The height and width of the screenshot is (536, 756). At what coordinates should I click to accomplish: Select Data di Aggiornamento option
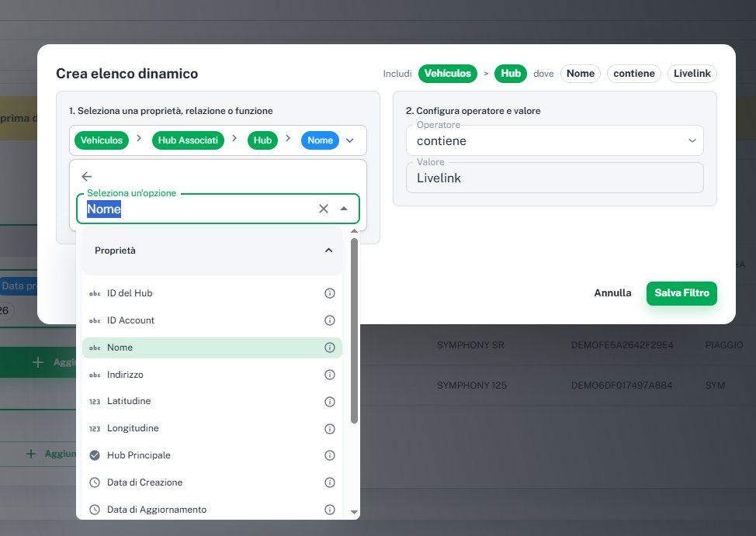click(x=157, y=510)
